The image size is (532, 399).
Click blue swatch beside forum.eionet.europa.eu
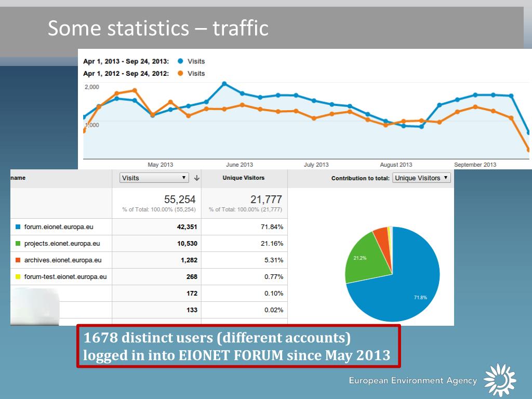tap(18, 227)
